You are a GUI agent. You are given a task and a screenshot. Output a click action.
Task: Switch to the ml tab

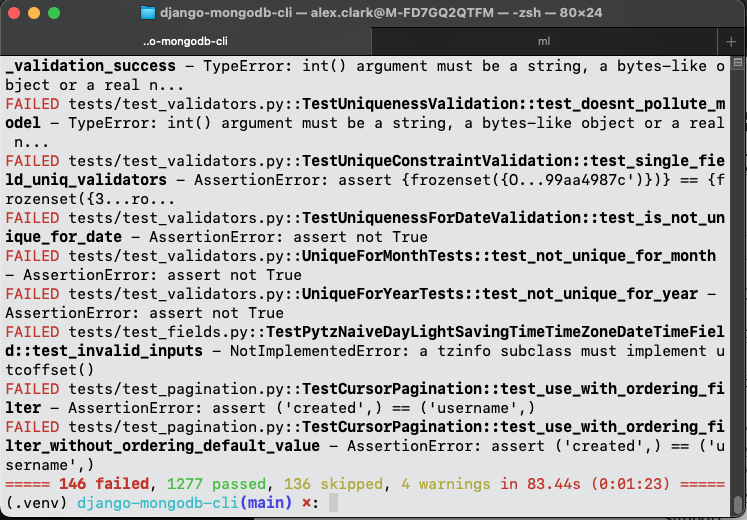point(544,41)
